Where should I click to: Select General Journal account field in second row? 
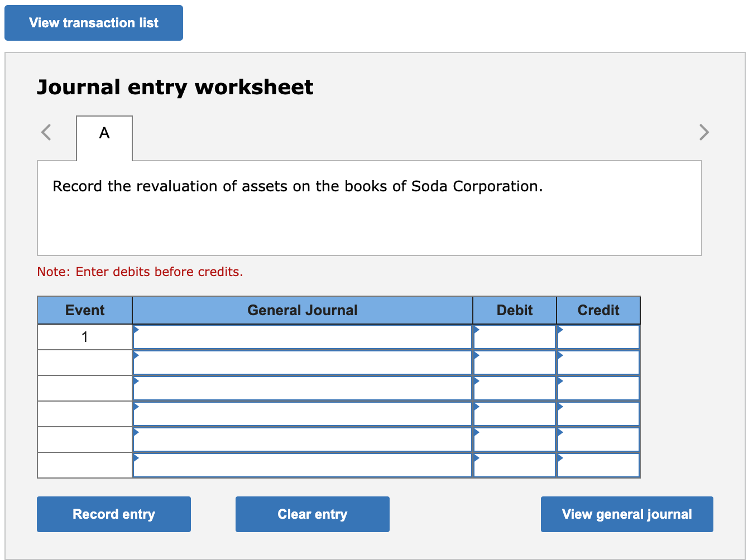pos(303,363)
